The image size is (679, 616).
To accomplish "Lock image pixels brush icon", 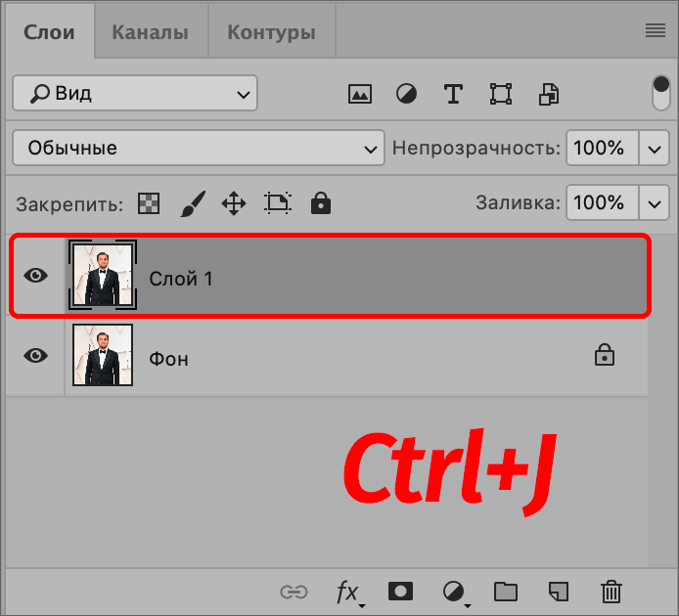I will tap(193, 203).
